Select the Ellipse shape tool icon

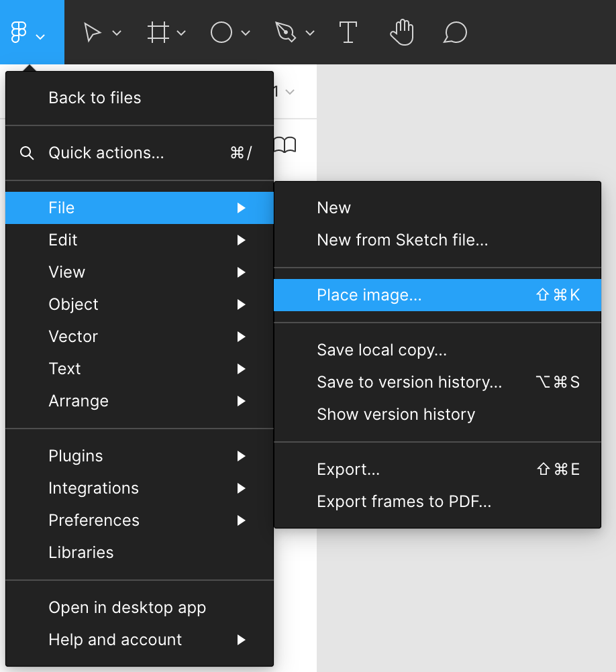pos(221,32)
